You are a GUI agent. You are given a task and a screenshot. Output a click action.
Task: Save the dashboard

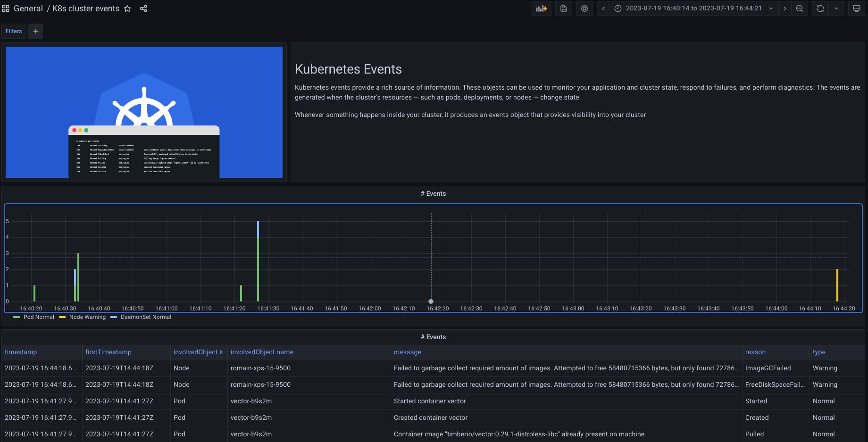pos(564,8)
